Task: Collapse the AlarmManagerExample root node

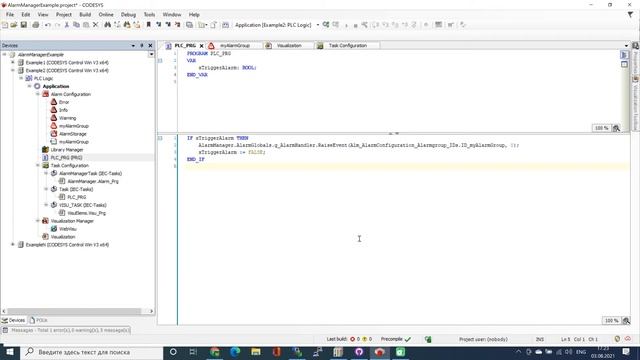Action: (4, 54)
